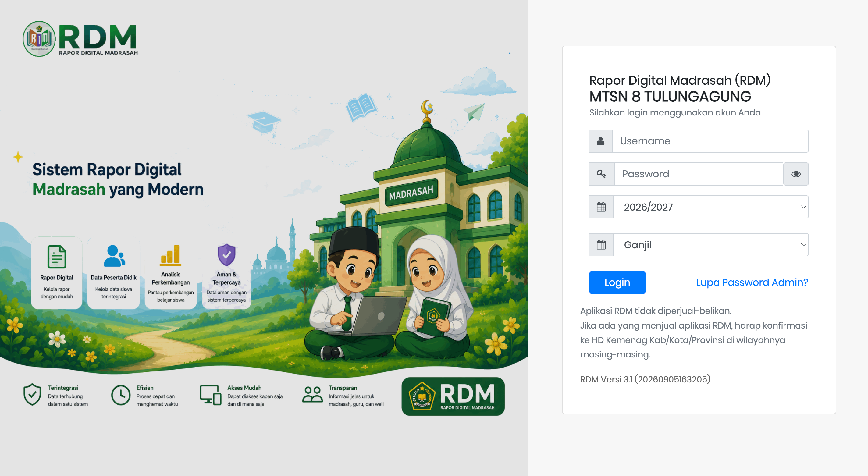Click the blue Login button

pyautogui.click(x=617, y=282)
